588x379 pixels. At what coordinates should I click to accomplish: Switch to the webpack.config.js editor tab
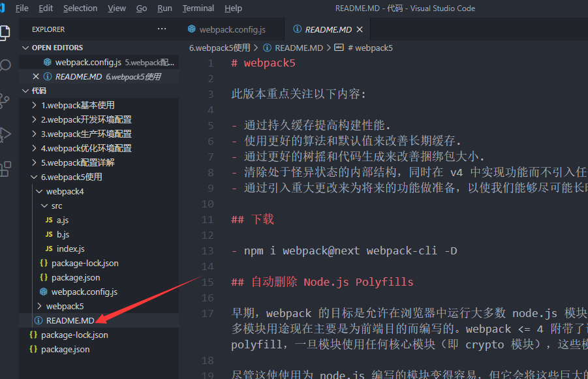pyautogui.click(x=232, y=29)
